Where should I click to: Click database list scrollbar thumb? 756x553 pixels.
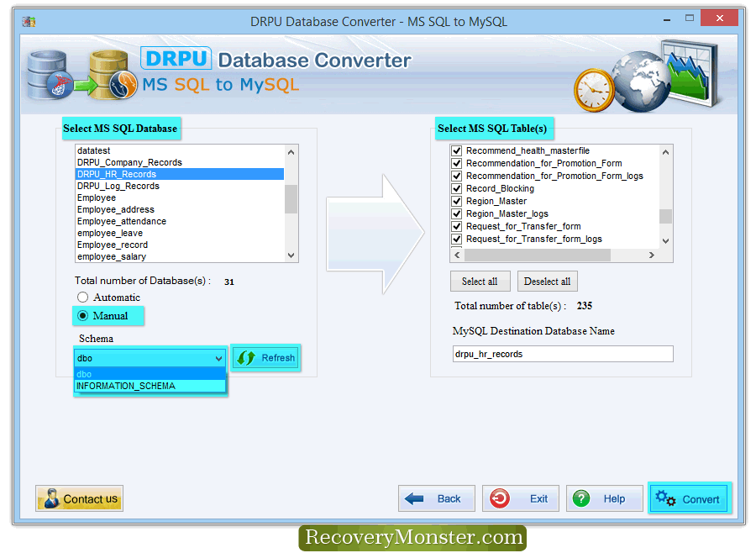coord(291,198)
